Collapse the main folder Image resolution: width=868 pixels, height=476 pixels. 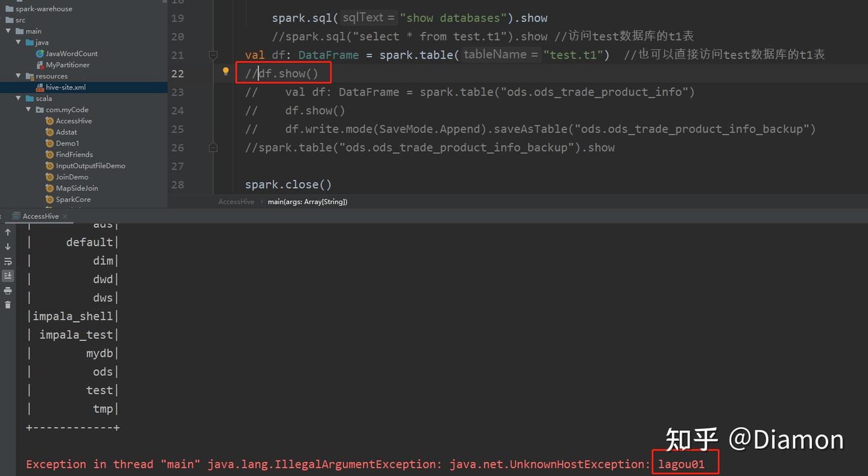[8, 31]
